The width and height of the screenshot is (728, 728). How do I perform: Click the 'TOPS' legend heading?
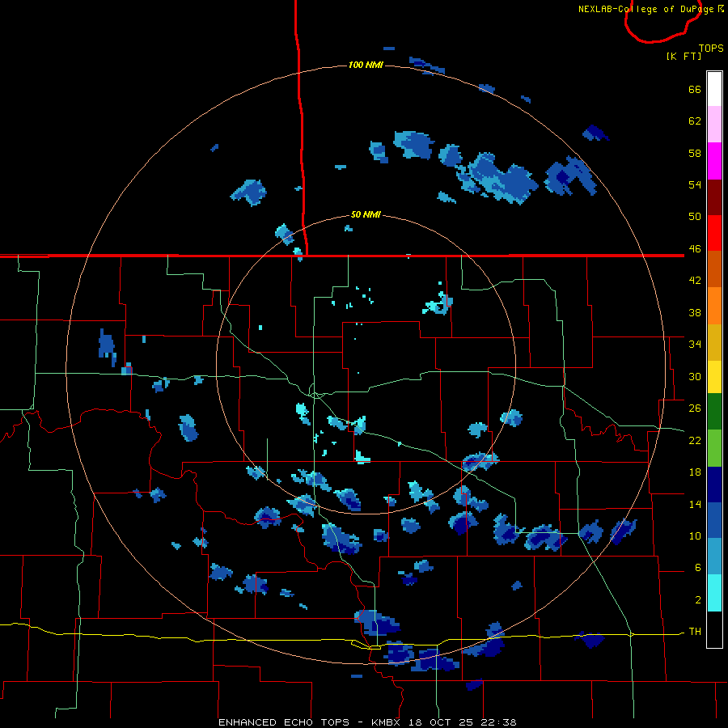tap(711, 48)
